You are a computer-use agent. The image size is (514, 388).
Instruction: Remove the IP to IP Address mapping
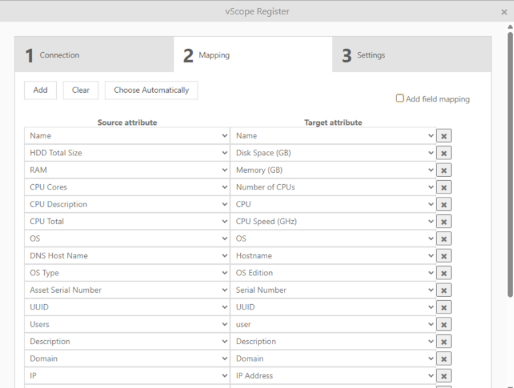pos(444,376)
